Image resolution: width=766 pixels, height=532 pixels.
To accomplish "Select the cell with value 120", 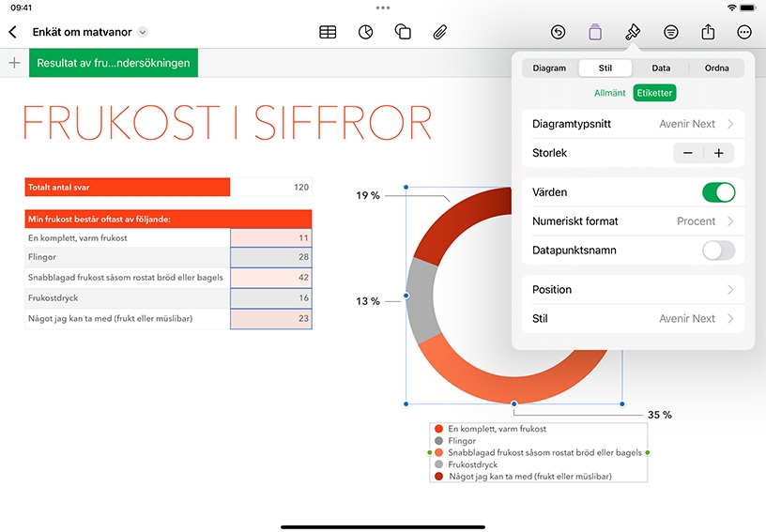I will click(270, 187).
